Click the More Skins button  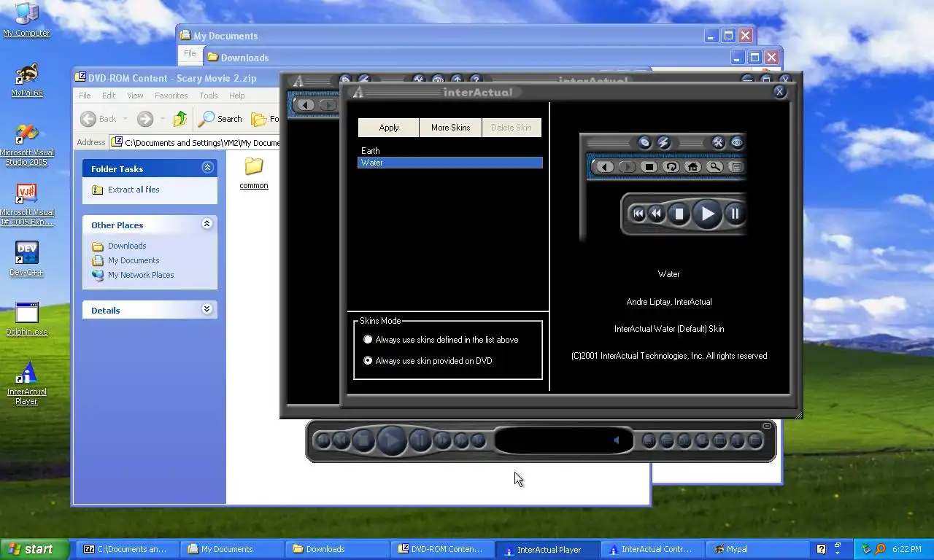450,128
